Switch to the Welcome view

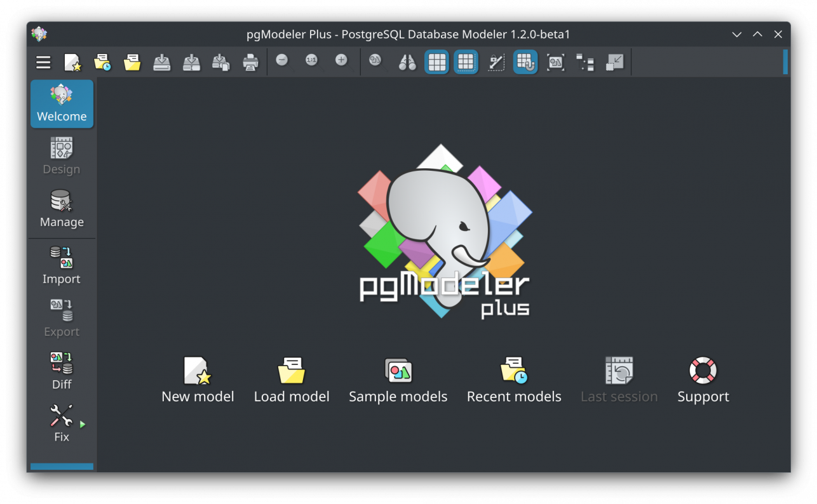pos(62,103)
